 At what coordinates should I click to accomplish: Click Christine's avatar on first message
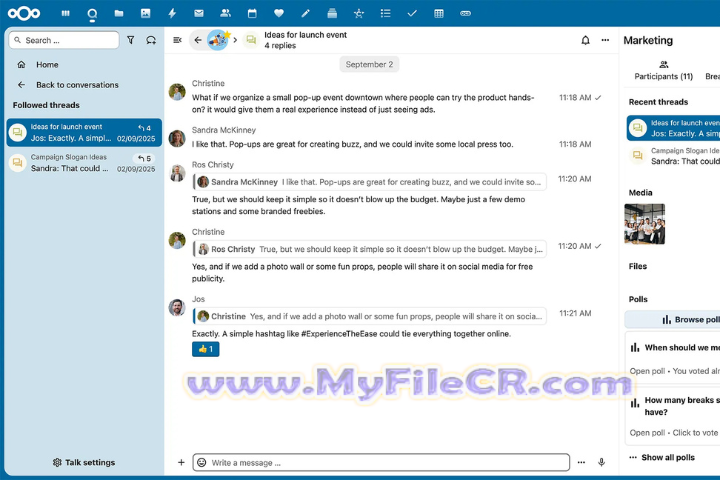pos(177,92)
